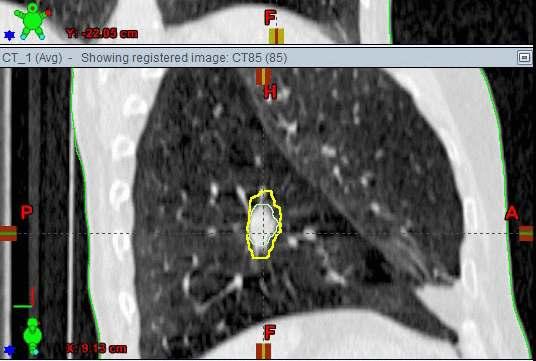The height and width of the screenshot is (361, 536).
Task: Click the blue star icon in sagittal view
Action: 9,350
